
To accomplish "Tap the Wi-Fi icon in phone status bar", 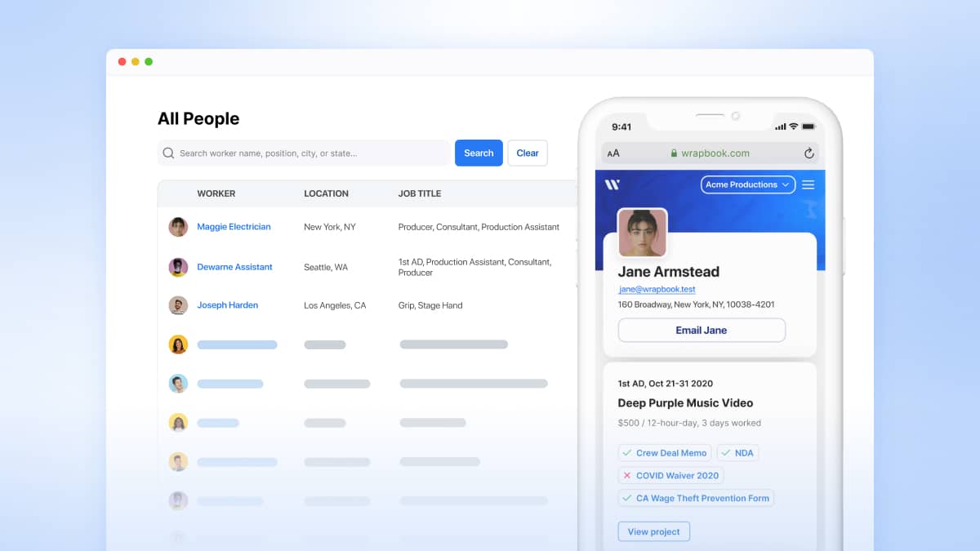I will (x=793, y=127).
